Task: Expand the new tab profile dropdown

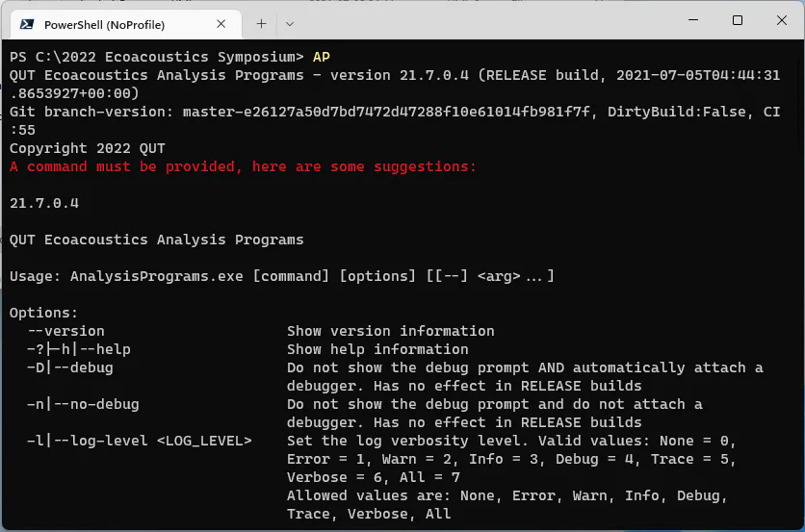Action: coord(290,24)
